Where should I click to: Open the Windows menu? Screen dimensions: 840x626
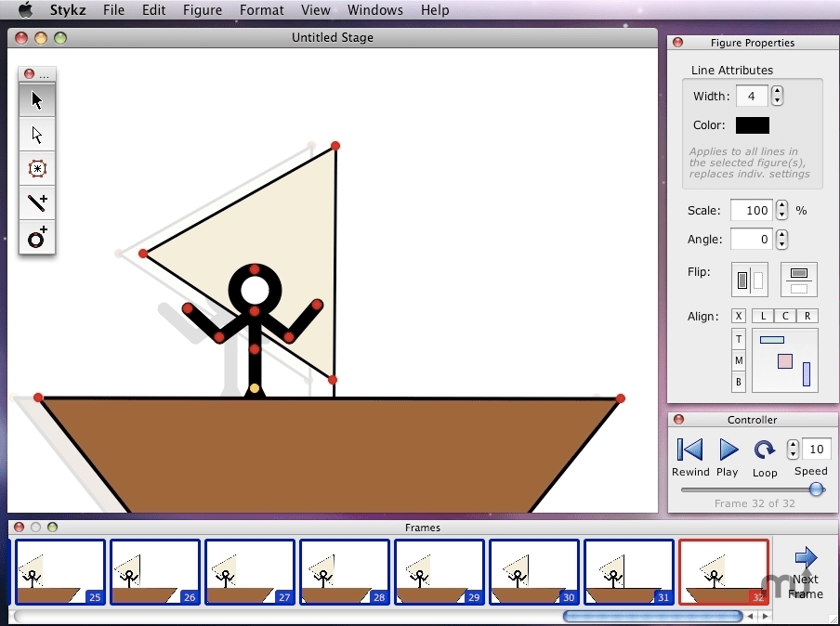pyautogui.click(x=374, y=10)
